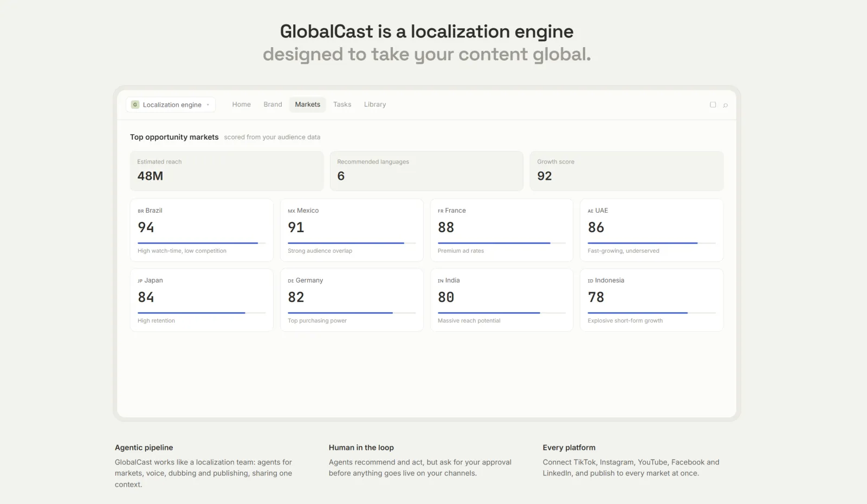867x504 pixels.
Task: Open the France market card
Action: coord(502,230)
